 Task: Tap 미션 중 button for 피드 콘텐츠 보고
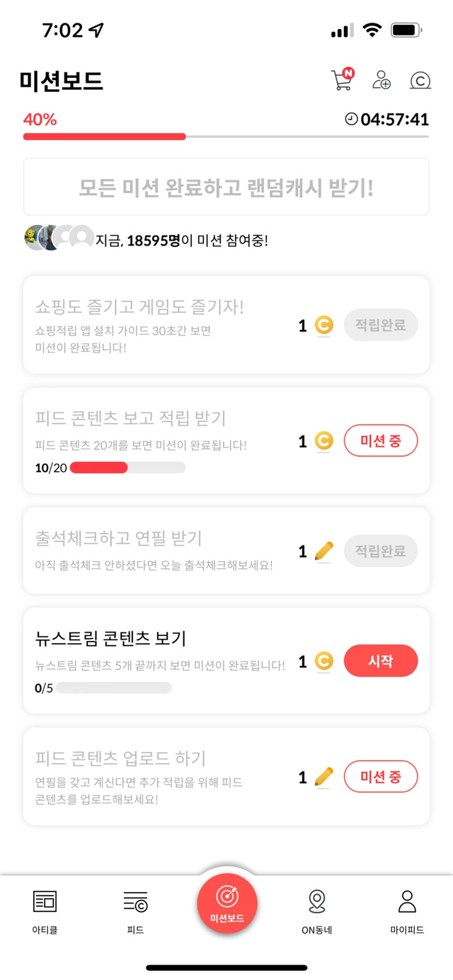pos(381,442)
